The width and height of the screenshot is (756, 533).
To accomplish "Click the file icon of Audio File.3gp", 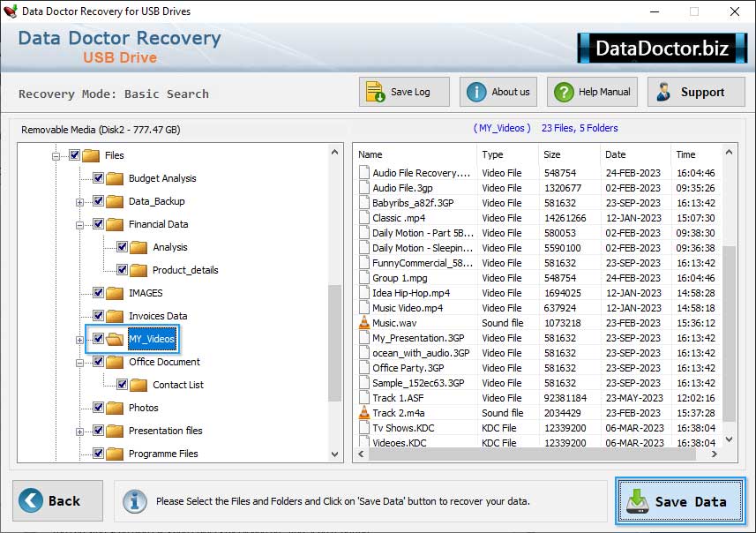I will [x=364, y=188].
